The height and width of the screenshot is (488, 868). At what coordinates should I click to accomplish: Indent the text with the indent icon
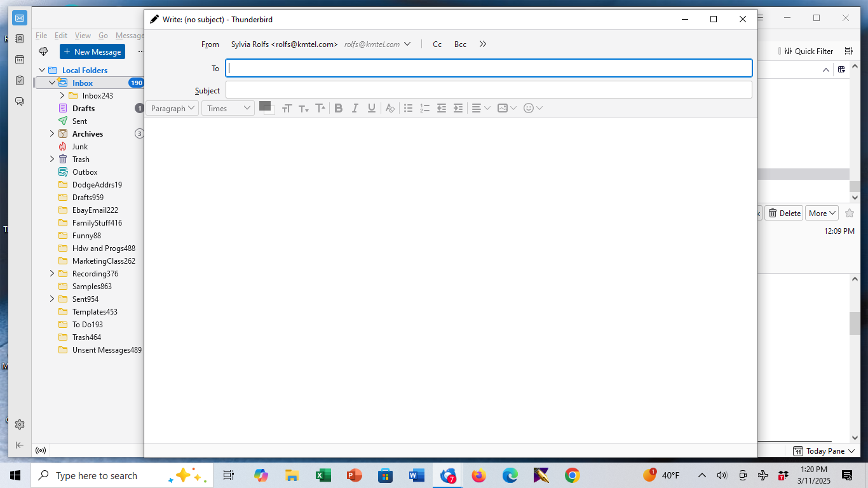tap(458, 109)
